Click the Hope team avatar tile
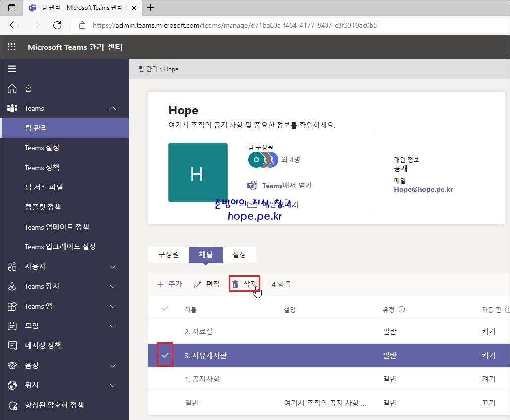 pos(198,173)
